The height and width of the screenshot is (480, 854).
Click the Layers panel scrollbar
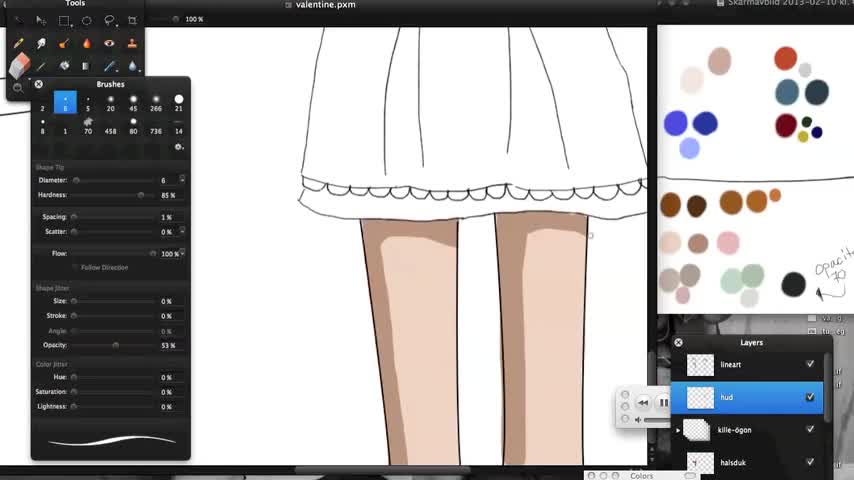pos(827,387)
